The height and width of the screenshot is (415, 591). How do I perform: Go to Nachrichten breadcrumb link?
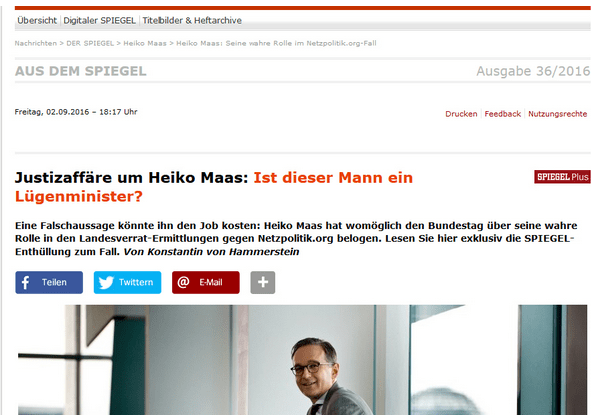tap(35, 43)
